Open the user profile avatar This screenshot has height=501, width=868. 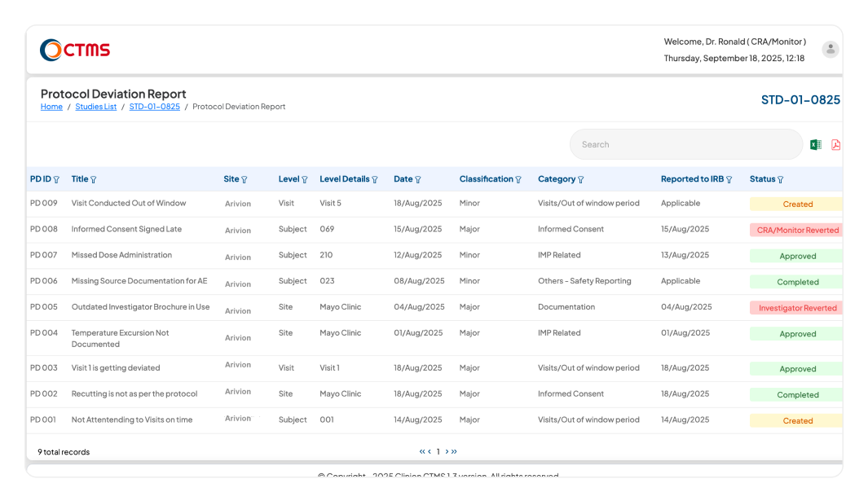pos(830,49)
